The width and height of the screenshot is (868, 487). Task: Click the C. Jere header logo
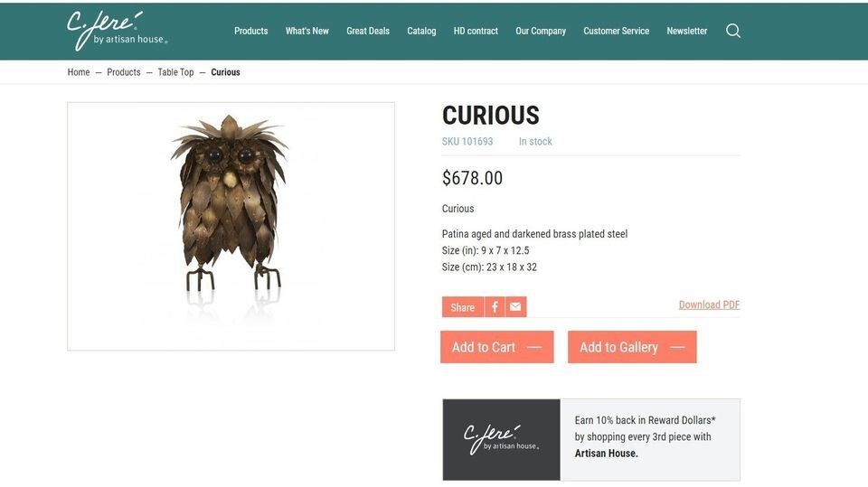click(x=117, y=31)
